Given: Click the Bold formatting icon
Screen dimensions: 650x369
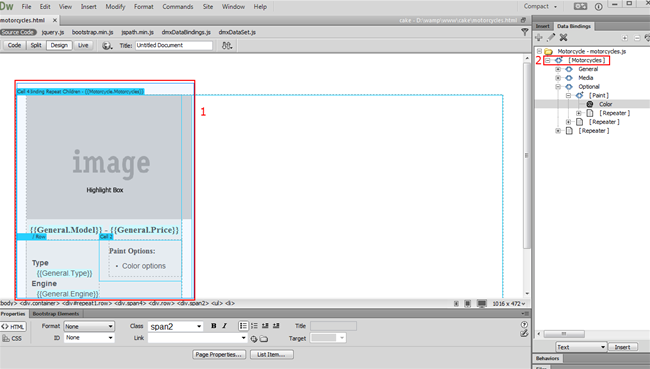Looking at the screenshot, I should (x=213, y=326).
